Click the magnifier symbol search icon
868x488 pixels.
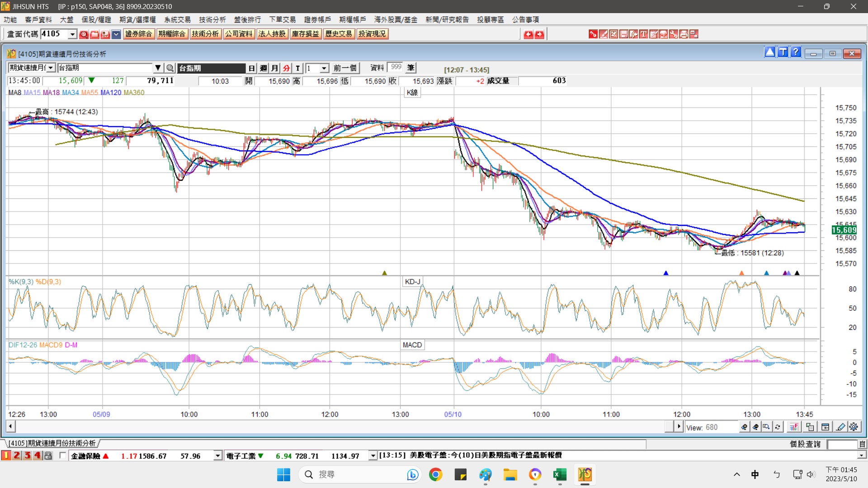(x=170, y=68)
